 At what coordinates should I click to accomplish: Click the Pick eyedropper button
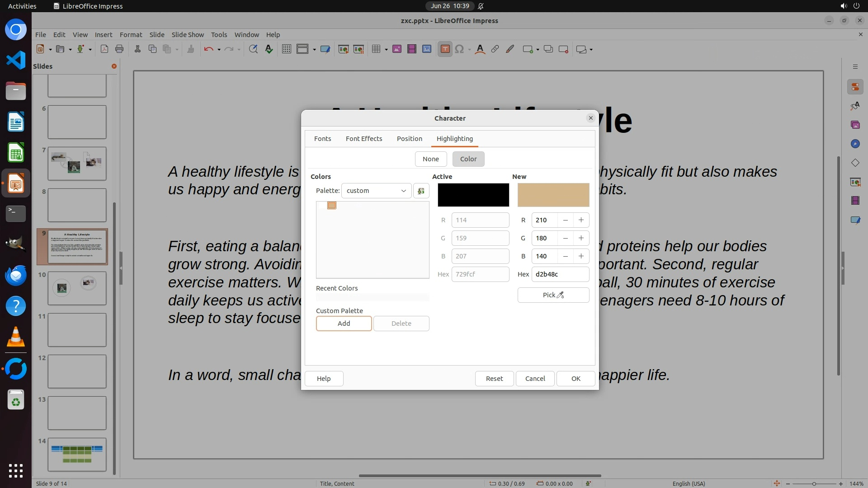click(x=553, y=295)
